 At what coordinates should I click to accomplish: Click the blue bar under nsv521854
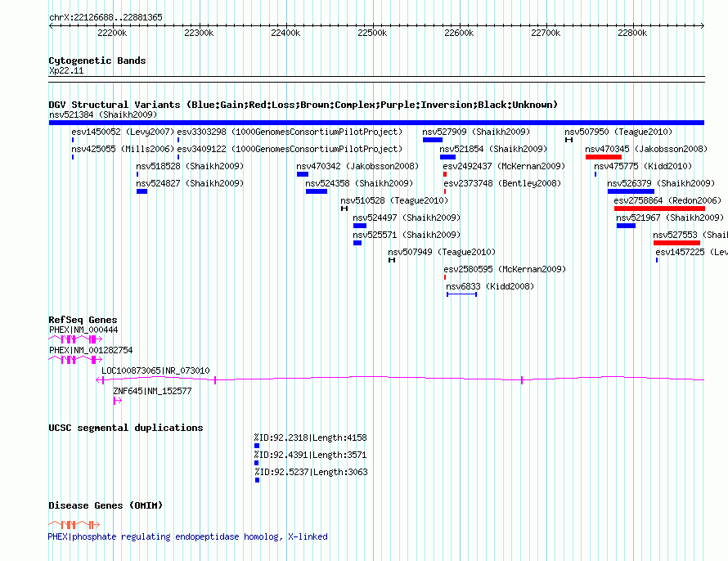[448, 157]
